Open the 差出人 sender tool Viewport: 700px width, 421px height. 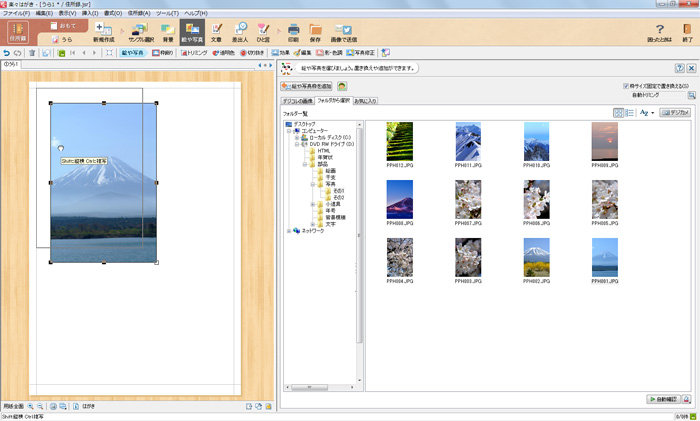coord(241,32)
